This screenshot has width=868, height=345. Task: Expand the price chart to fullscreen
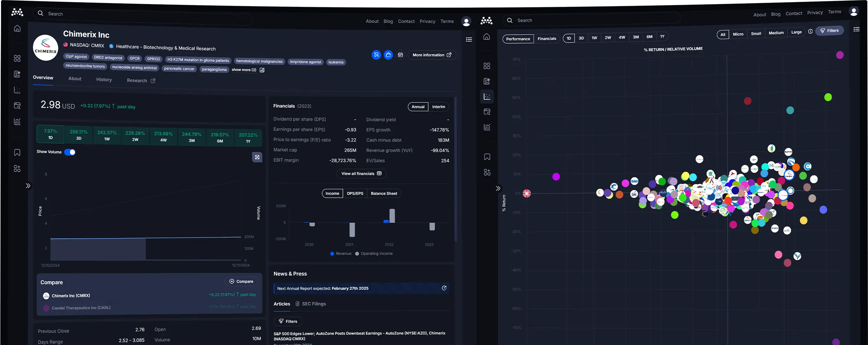click(257, 157)
